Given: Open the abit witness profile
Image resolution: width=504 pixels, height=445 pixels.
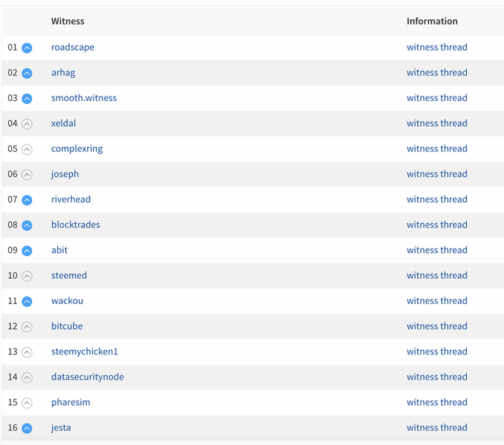Looking at the screenshot, I should (59, 250).
